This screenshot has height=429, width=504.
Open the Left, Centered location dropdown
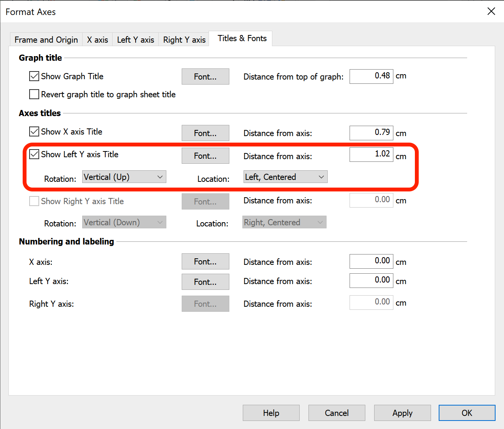(285, 177)
